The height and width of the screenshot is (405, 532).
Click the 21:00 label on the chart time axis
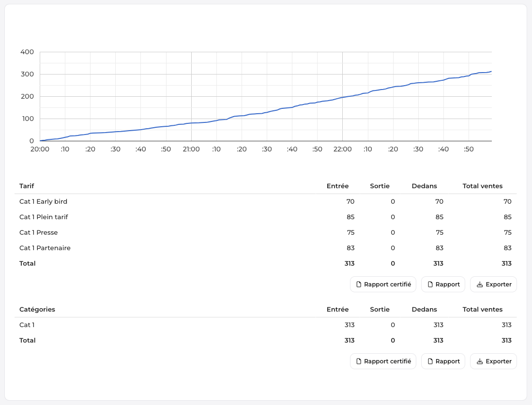pos(191,150)
